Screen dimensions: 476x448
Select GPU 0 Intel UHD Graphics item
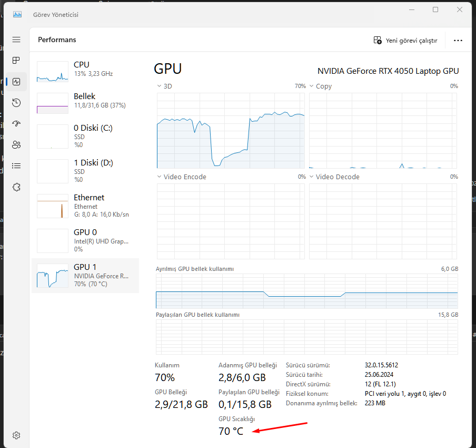(85, 240)
